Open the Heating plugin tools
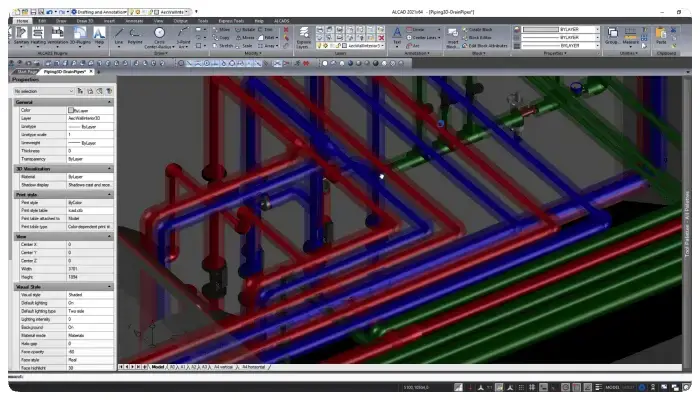 [x=38, y=36]
